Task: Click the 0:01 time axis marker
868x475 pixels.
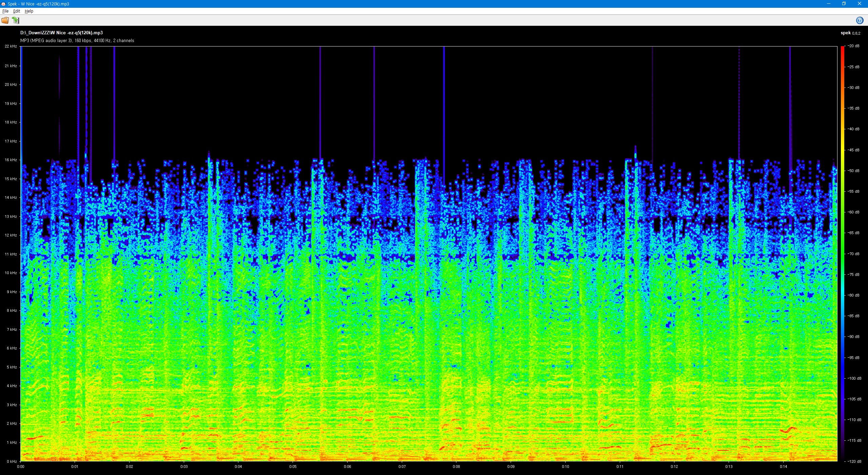Action: point(75,467)
